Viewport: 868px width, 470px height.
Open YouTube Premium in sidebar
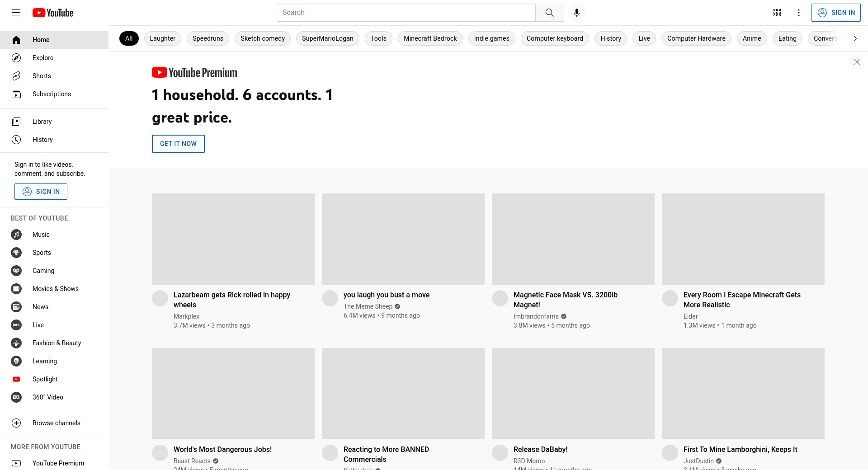click(54, 463)
